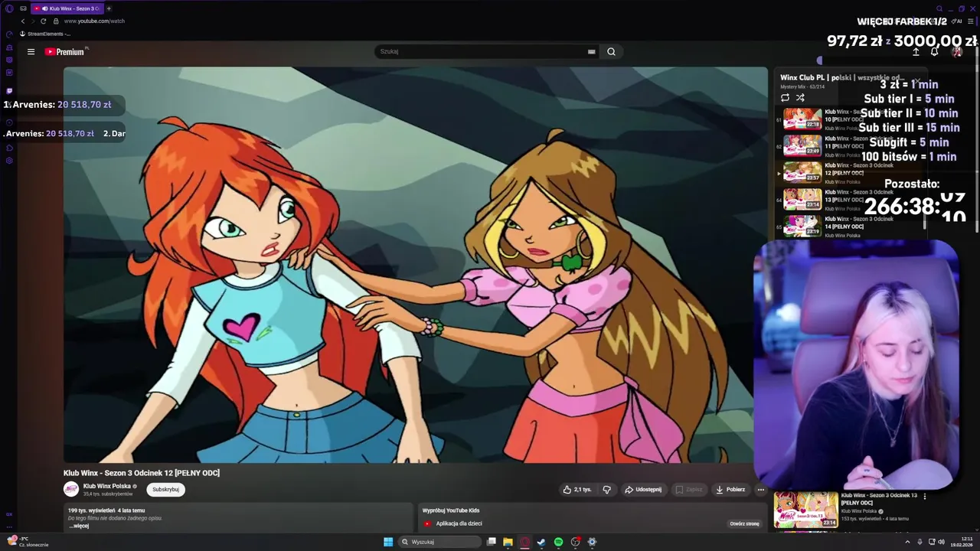Dislike the video with thumbs down
This screenshot has height=551, width=980.
(606, 490)
